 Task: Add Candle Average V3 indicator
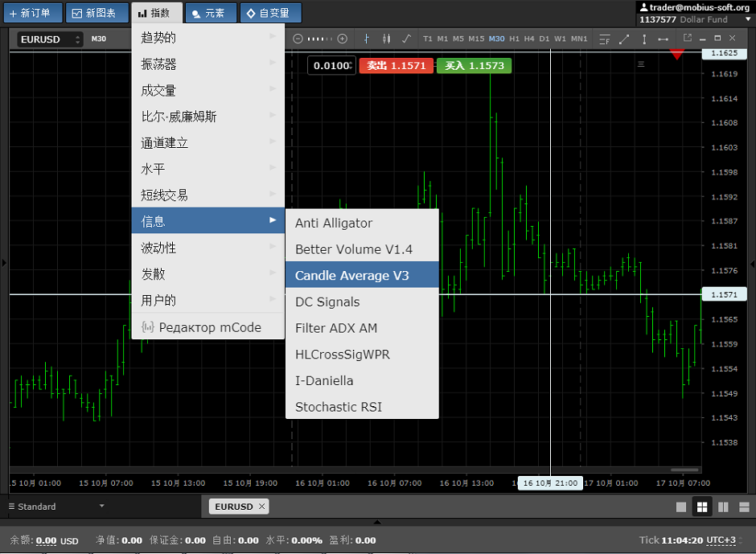[x=362, y=275]
